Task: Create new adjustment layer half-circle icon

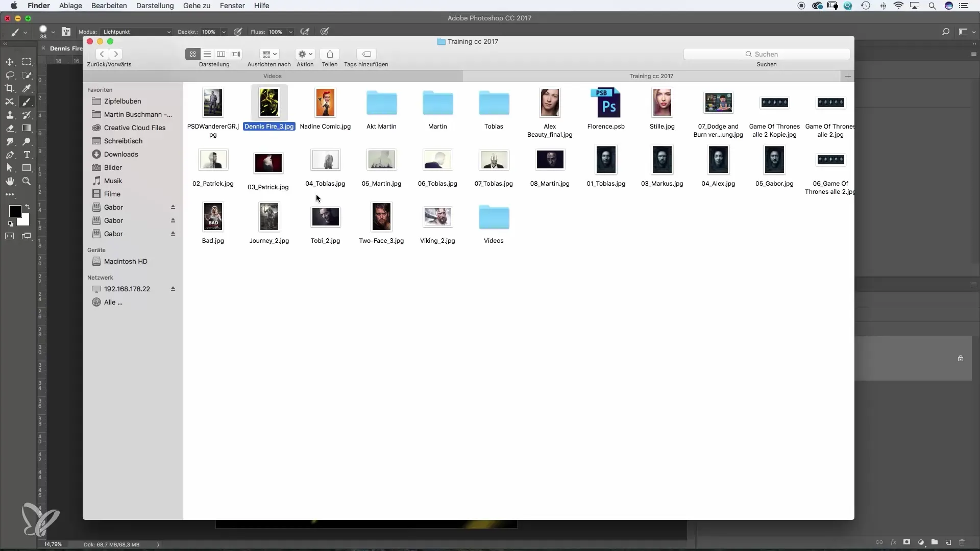Action: [x=921, y=542]
